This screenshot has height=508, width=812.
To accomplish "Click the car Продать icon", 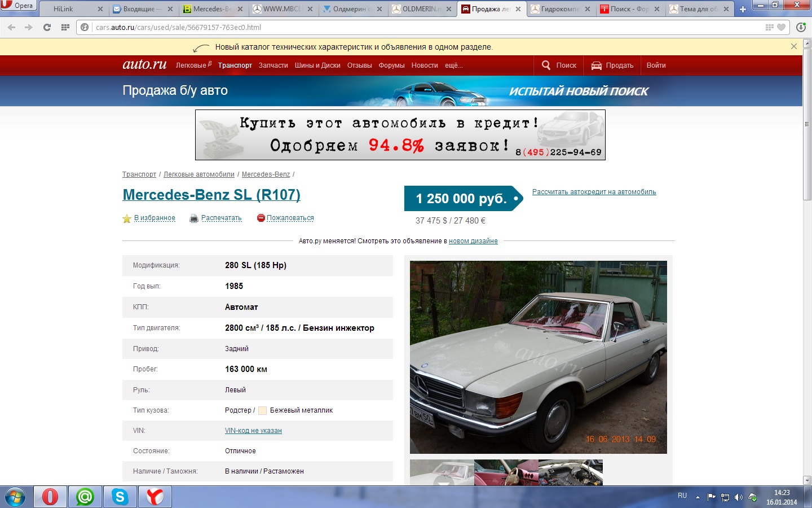I will coord(596,65).
